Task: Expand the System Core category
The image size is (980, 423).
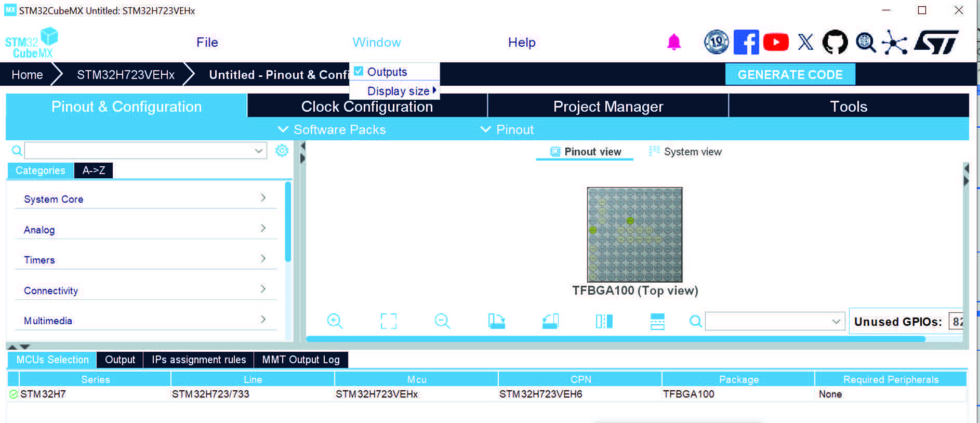Action: pos(145,199)
